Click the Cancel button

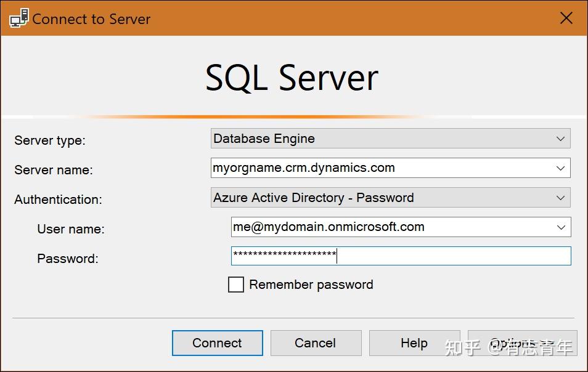point(316,343)
